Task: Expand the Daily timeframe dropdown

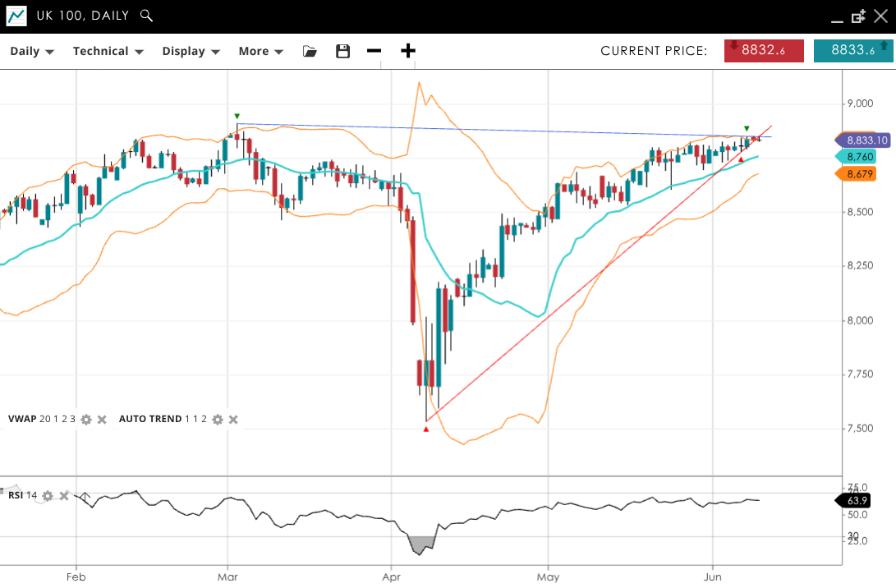Action: click(x=32, y=51)
